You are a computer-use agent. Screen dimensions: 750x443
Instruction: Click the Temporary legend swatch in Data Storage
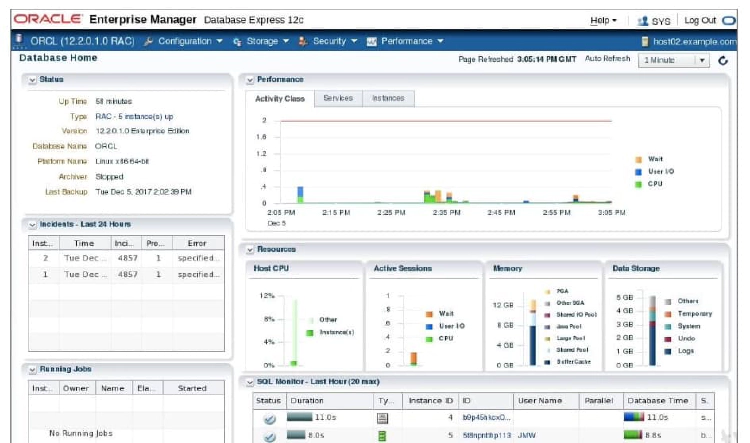[668, 314]
